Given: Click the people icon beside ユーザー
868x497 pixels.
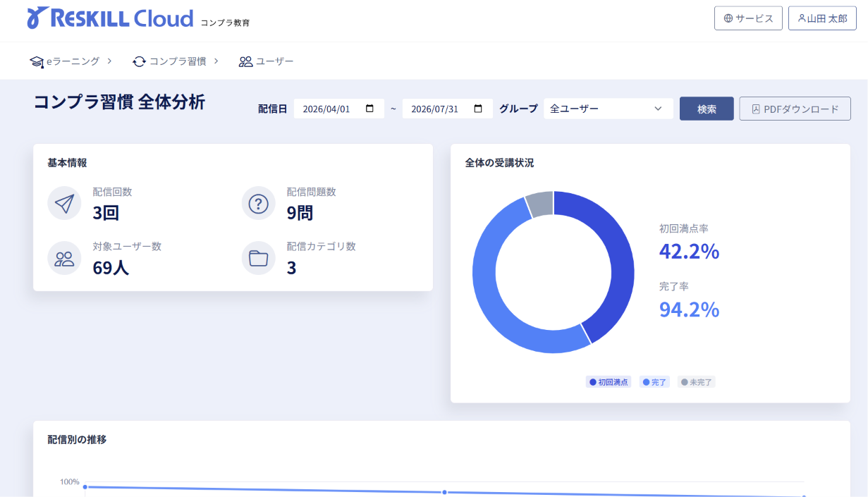Looking at the screenshot, I should (245, 61).
